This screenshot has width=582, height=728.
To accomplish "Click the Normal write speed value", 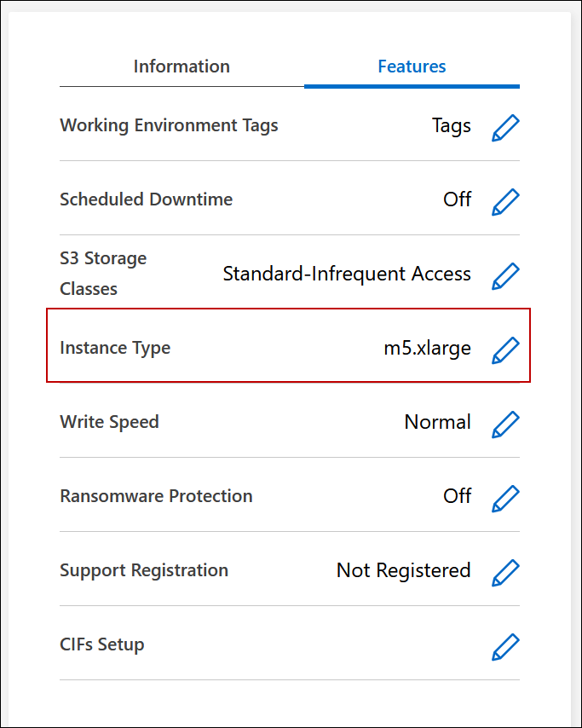I will tap(437, 422).
